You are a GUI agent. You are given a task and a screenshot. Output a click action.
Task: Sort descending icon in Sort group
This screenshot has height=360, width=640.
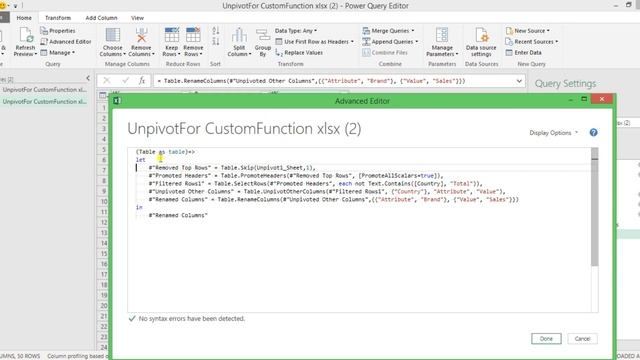216,41
